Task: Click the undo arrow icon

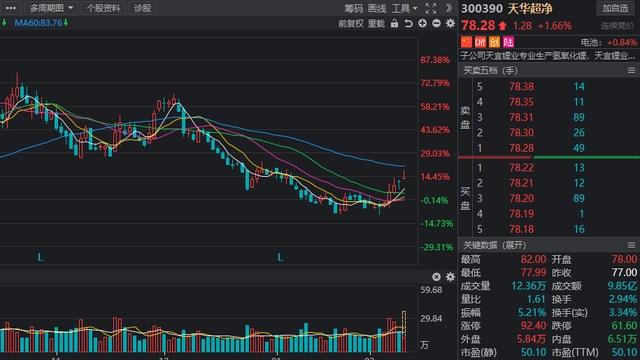Action: pos(408,24)
